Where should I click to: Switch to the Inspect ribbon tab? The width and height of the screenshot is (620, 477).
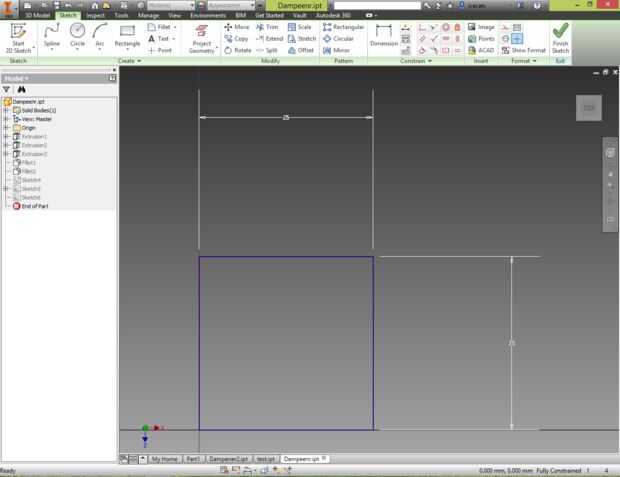click(x=95, y=15)
